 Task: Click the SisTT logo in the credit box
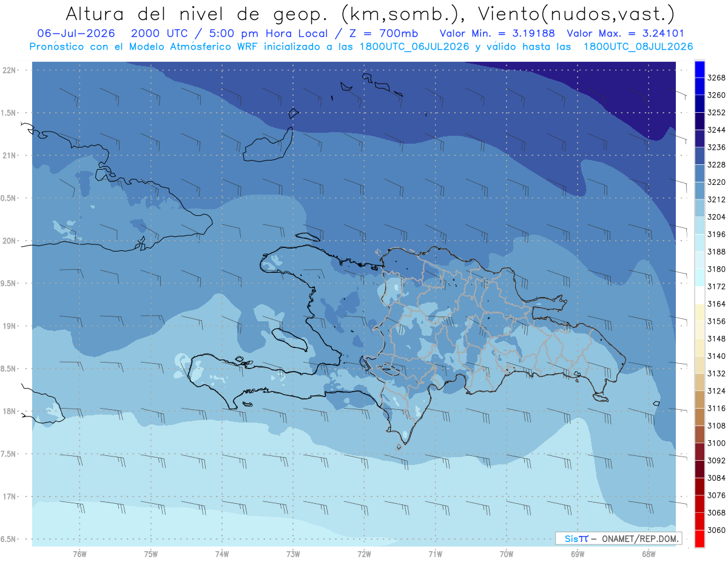pos(576,538)
